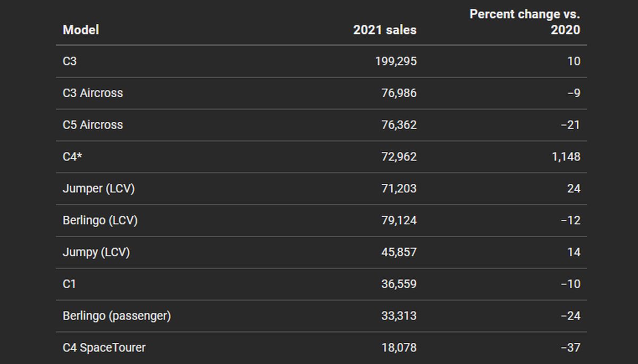
Task: Click the C4 SpaceTourer model cell
Action: pyautogui.click(x=104, y=348)
